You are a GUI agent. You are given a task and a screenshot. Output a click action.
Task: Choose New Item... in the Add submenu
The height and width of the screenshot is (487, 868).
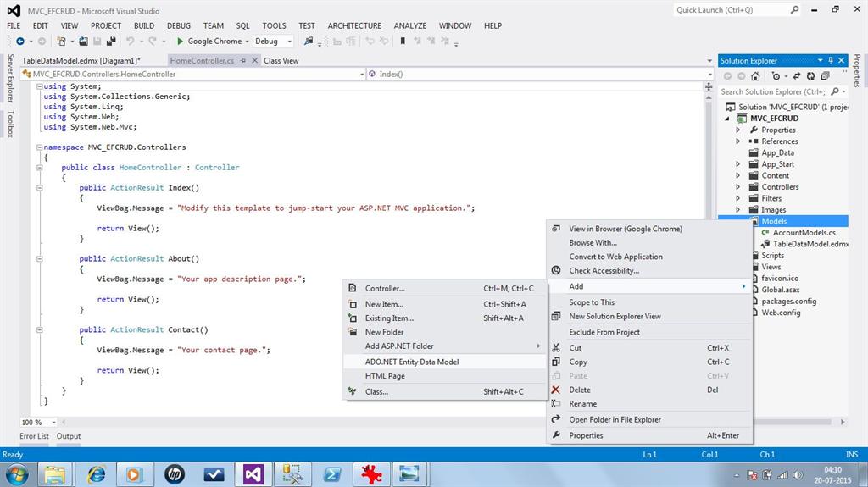(444, 304)
